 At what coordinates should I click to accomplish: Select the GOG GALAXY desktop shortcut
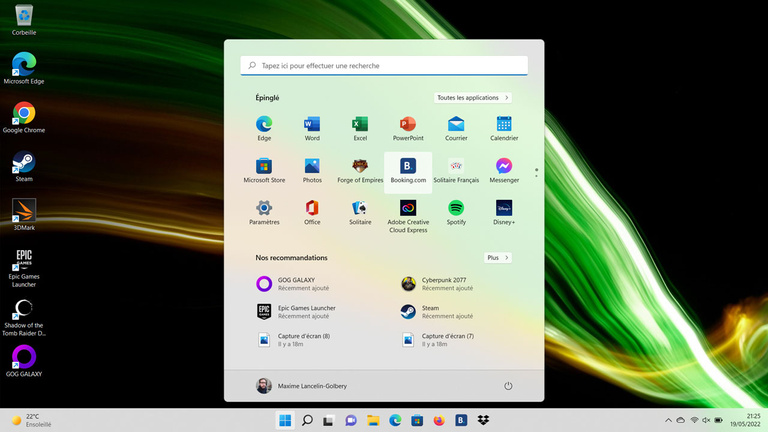point(24,361)
